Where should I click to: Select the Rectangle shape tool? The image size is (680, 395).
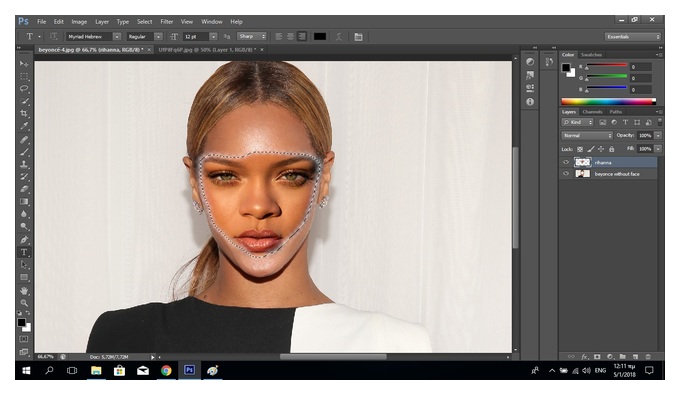point(24,277)
